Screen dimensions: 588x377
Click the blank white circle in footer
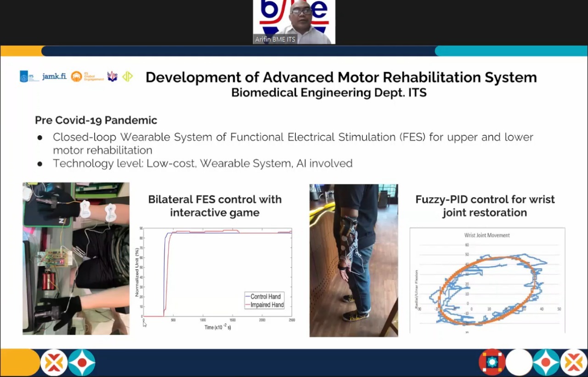(519, 362)
